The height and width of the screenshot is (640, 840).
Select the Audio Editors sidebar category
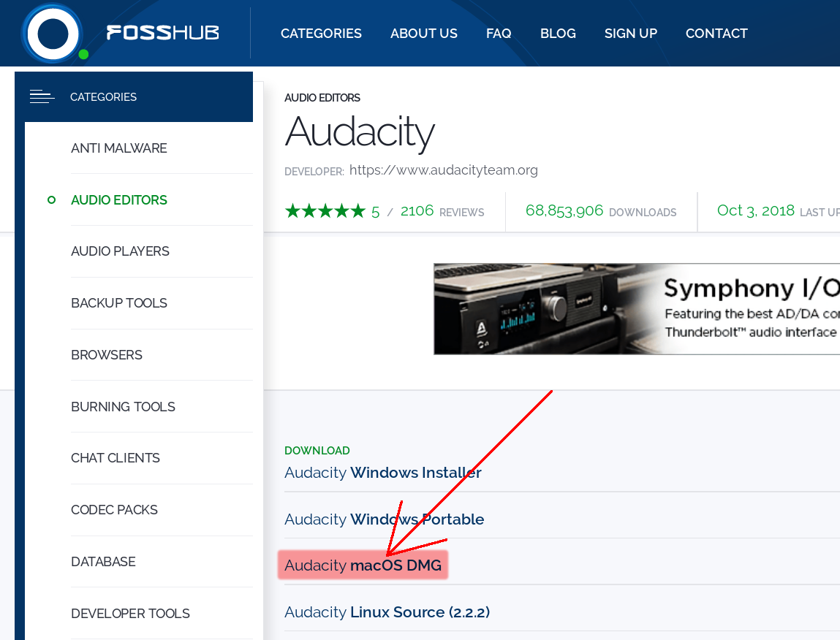point(119,199)
